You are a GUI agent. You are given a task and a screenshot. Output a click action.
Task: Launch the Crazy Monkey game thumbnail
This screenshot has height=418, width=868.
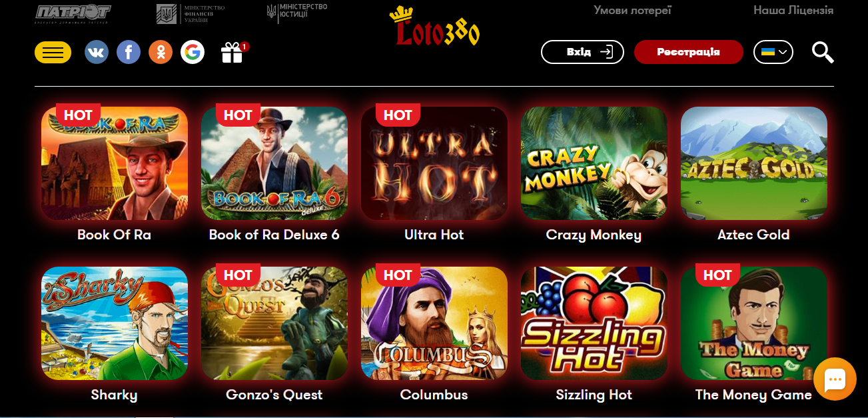pyautogui.click(x=594, y=163)
